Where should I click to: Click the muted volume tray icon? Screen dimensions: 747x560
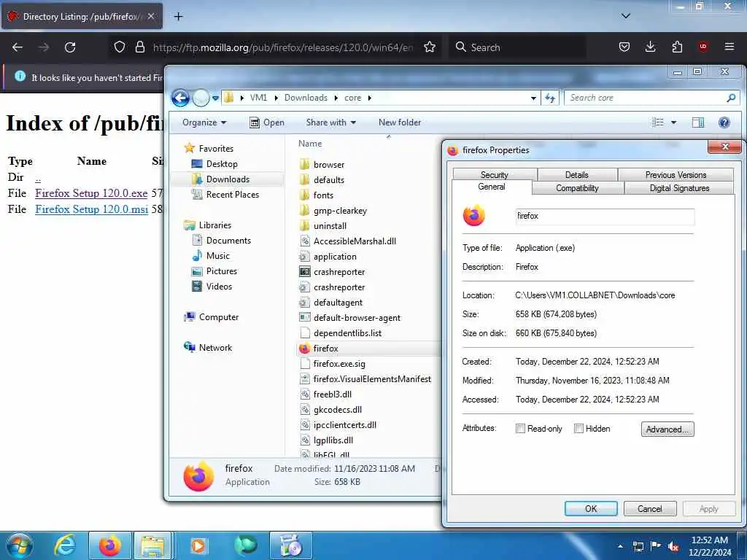(x=673, y=547)
